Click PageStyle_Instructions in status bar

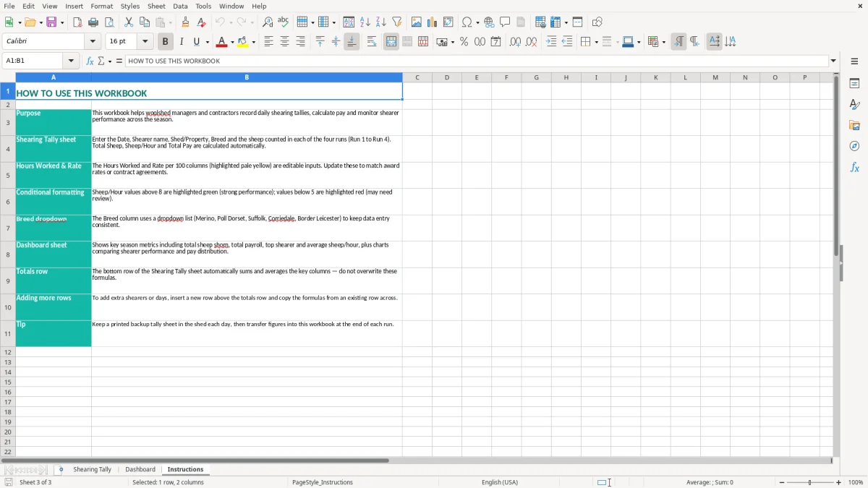tap(323, 482)
